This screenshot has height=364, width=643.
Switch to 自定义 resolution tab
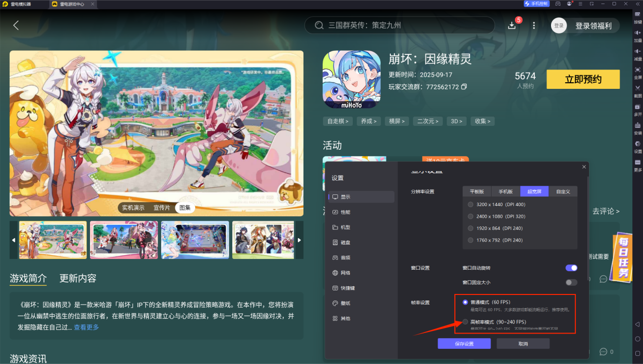[x=563, y=191]
